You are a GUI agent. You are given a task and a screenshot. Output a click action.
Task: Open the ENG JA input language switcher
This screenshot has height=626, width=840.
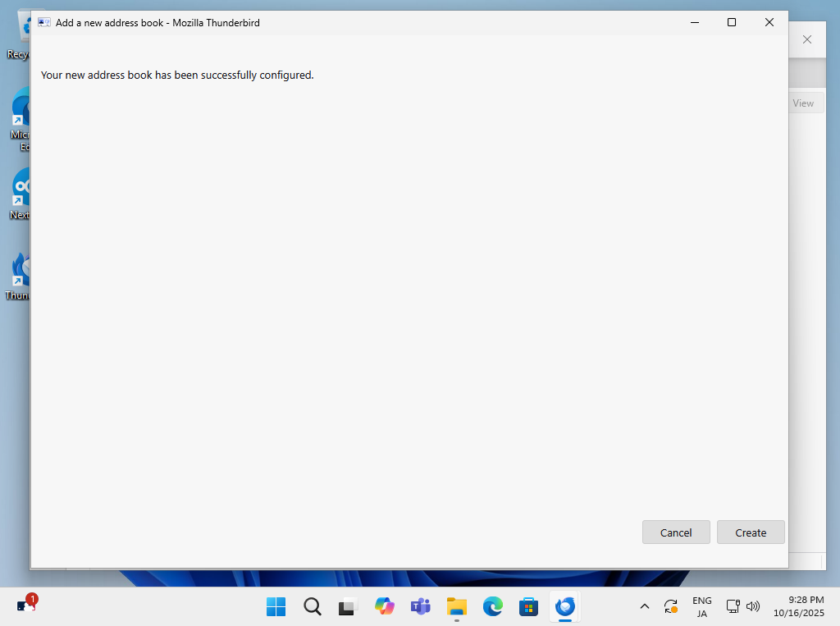click(x=702, y=607)
